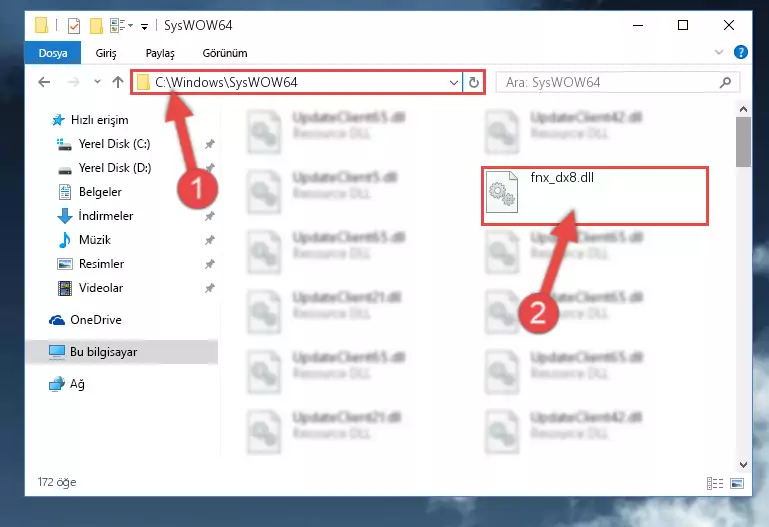This screenshot has width=769, height=527.
Task: Click the New folder quick access icon
Action: [x=96, y=25]
